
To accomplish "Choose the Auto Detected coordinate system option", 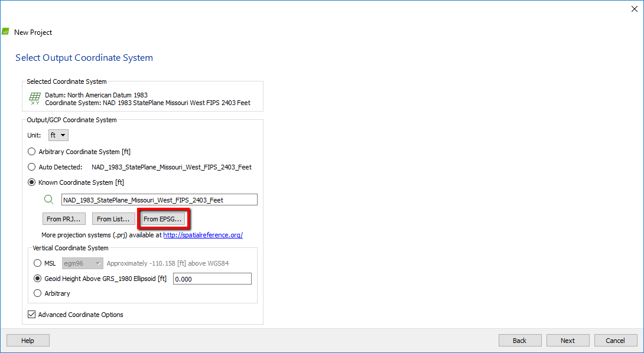I will pos(32,167).
